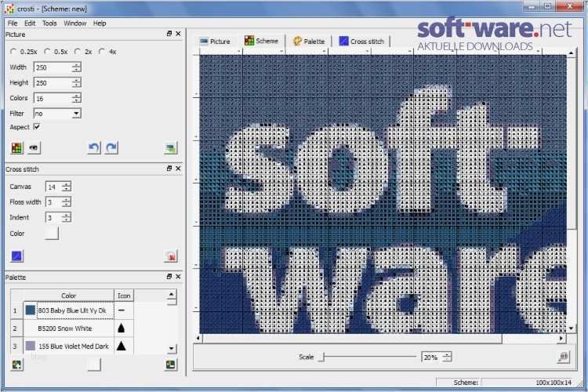Click the 803 Baby Blue color swatch

(x=31, y=310)
